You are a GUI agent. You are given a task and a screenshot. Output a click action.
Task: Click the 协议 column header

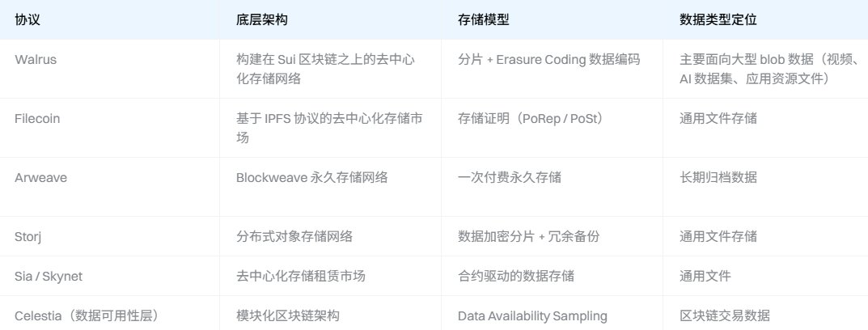28,20
